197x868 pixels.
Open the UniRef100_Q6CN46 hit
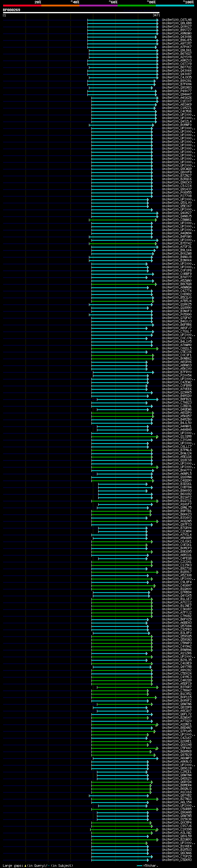177,853
